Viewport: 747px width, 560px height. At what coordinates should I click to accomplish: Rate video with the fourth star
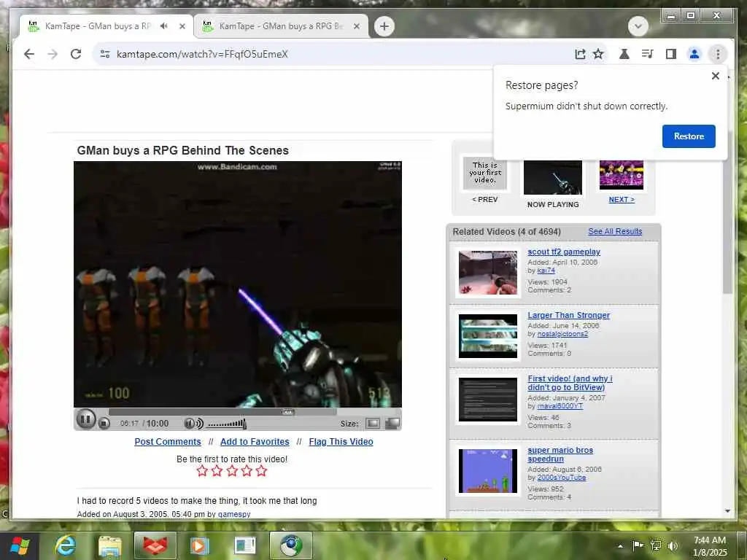coord(247,471)
